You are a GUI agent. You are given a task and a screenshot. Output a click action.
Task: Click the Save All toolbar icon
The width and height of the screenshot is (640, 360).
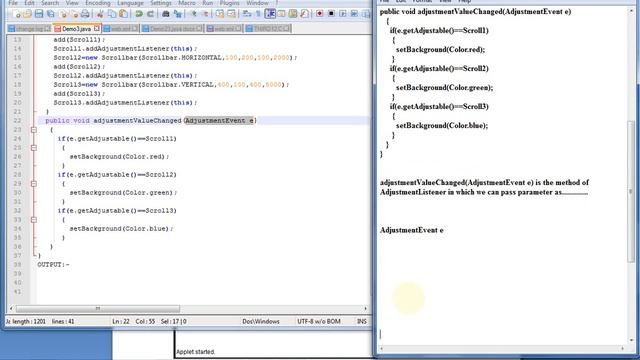50,14
